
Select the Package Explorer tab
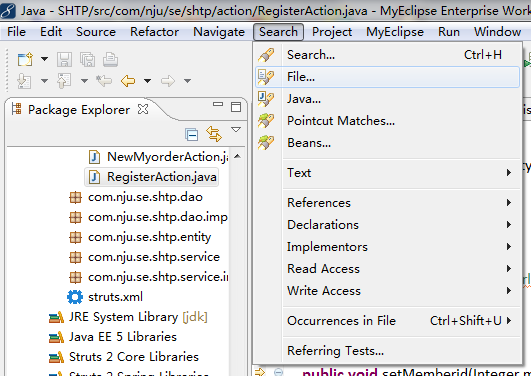[x=79, y=109]
